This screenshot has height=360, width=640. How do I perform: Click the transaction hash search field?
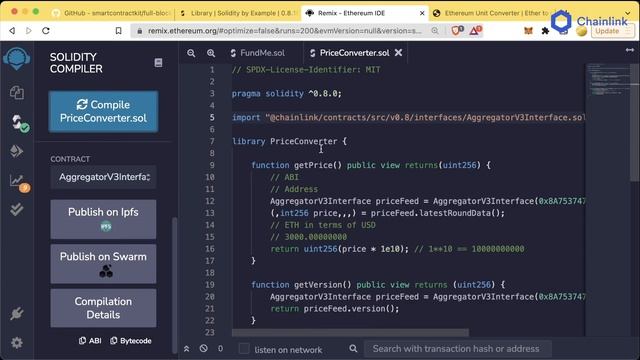(457, 349)
